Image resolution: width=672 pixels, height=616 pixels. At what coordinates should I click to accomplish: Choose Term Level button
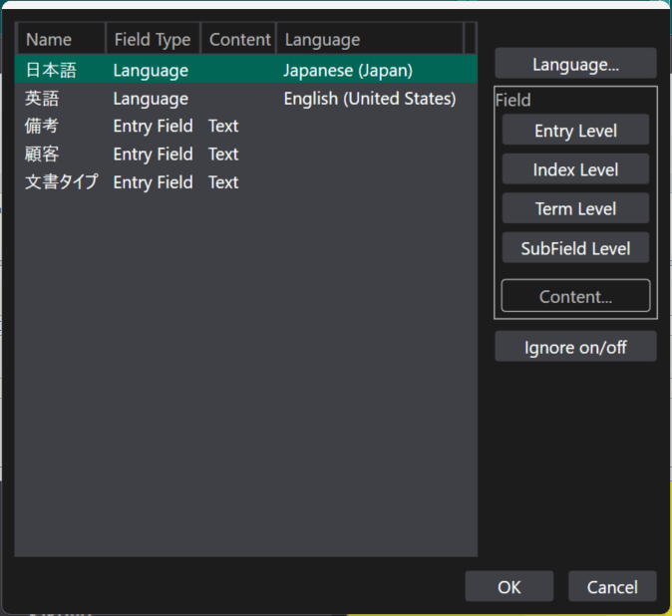click(x=575, y=208)
